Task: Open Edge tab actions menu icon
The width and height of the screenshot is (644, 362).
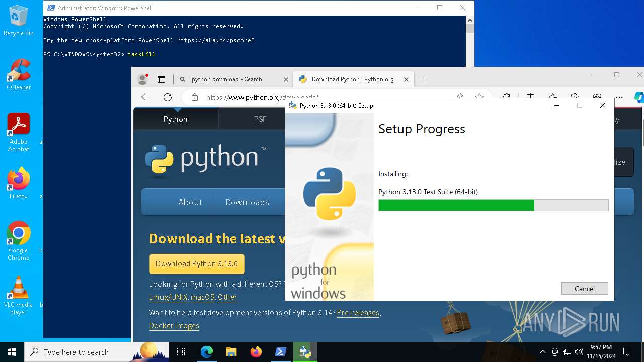Action: pos(162,79)
